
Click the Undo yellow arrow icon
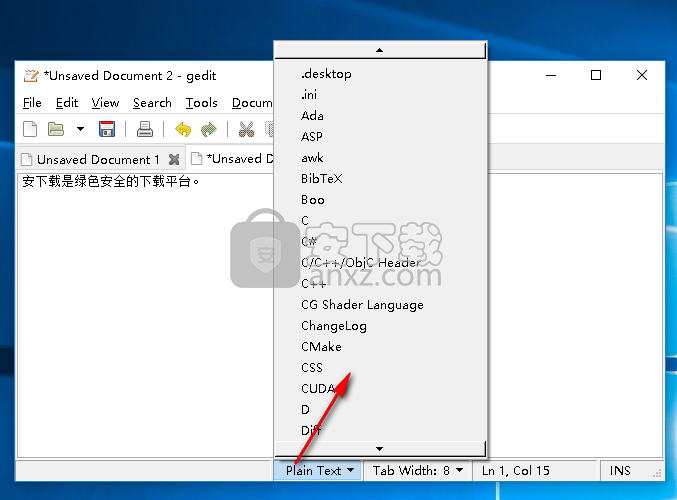click(x=183, y=129)
